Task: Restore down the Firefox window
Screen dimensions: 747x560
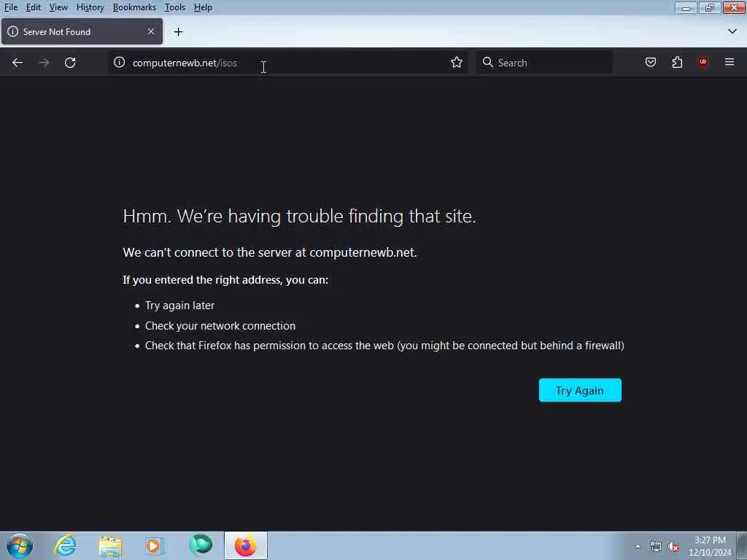Action: [x=709, y=7]
